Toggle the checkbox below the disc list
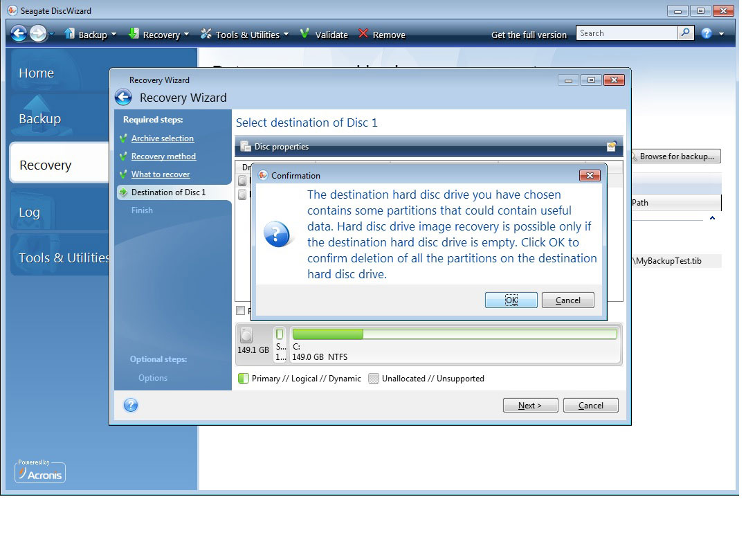 pyautogui.click(x=241, y=311)
